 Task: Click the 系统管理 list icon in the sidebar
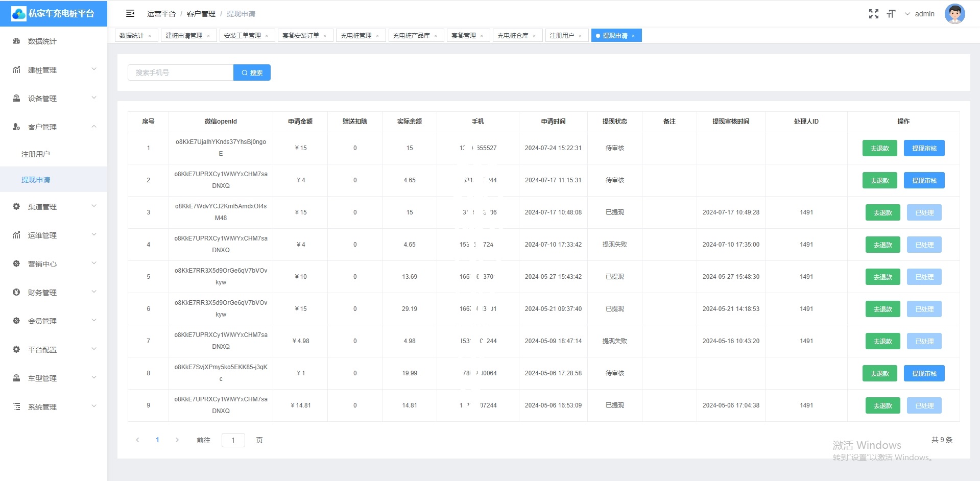click(x=16, y=407)
